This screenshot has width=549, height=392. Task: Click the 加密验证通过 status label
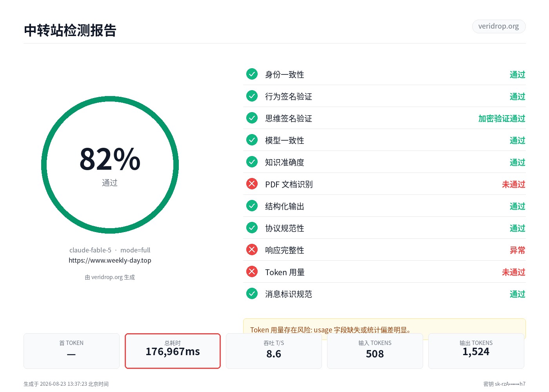pos(502,118)
